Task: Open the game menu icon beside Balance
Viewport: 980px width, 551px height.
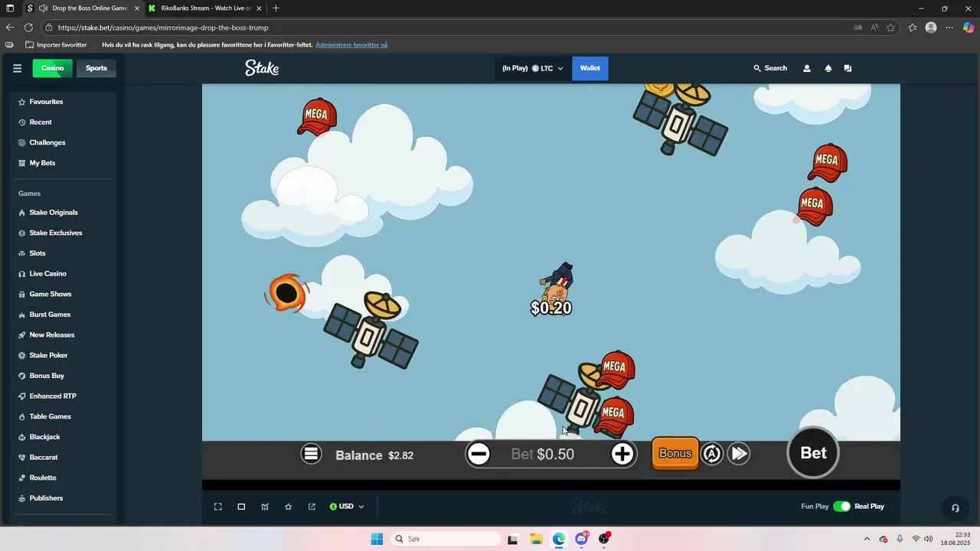Action: pos(311,454)
